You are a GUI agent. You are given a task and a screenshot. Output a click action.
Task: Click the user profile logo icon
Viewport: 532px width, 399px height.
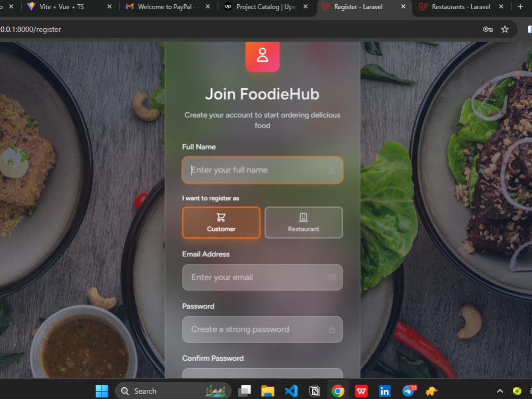(262, 56)
